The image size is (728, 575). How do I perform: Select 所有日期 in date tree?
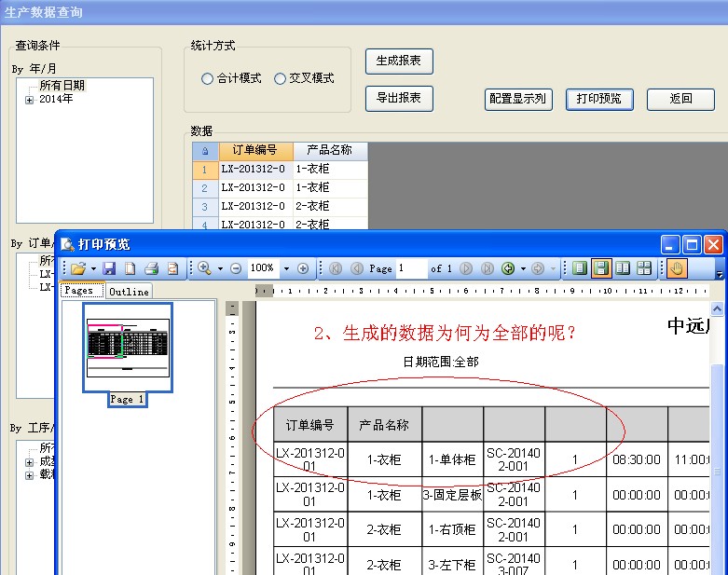click(x=62, y=86)
